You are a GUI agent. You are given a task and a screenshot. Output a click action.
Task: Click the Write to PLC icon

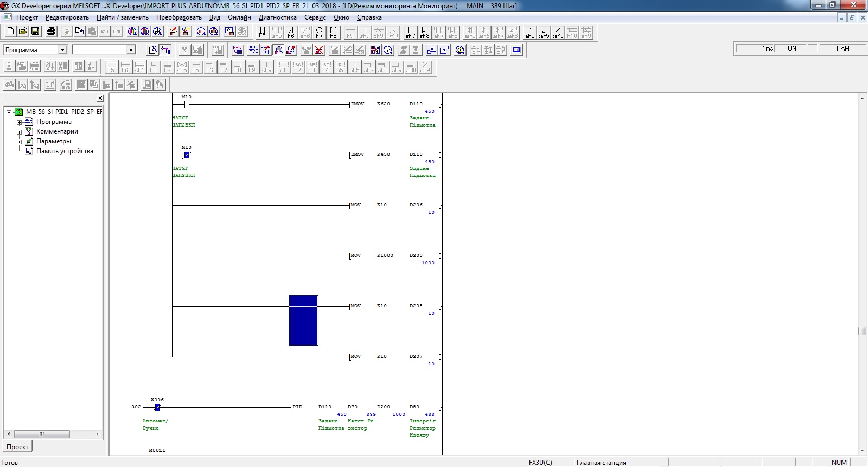point(173,31)
